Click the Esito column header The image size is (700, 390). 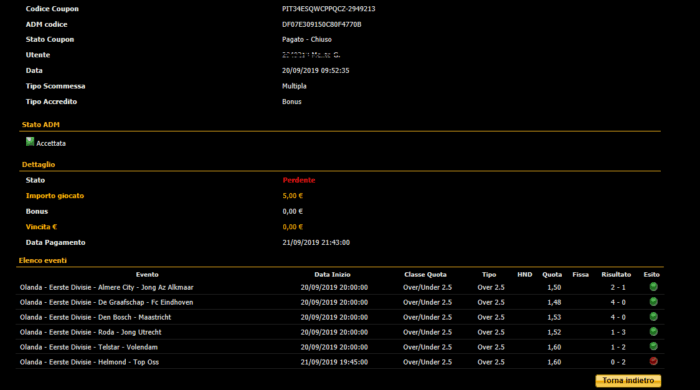point(652,275)
